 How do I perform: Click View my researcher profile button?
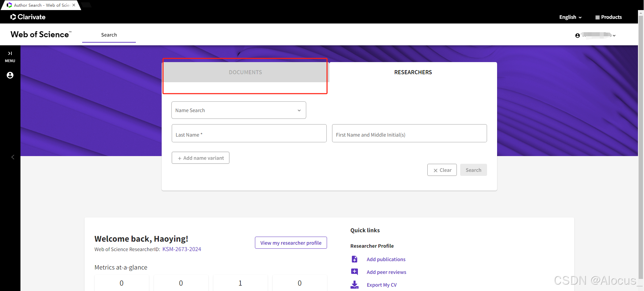tap(291, 243)
